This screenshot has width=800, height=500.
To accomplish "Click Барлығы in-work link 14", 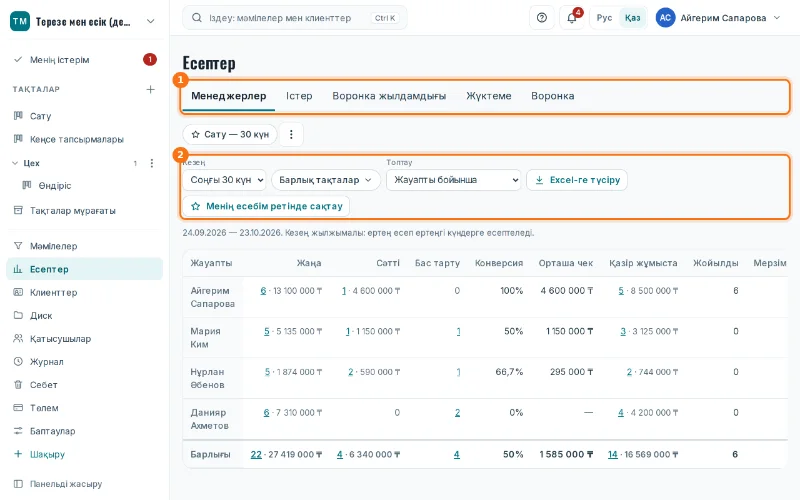I will tap(613, 455).
